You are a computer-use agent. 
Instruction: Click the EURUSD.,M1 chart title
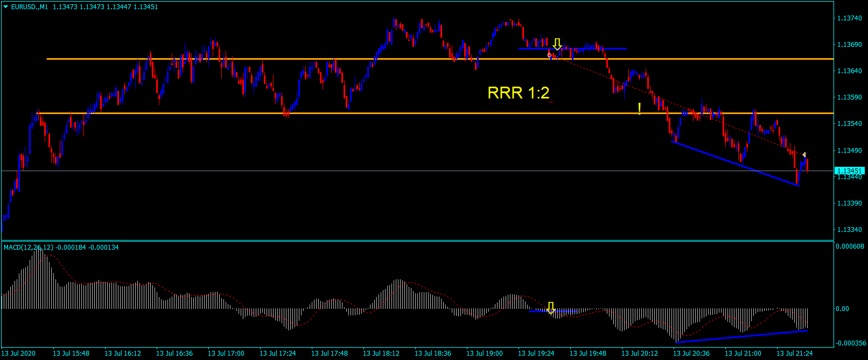pyautogui.click(x=30, y=7)
